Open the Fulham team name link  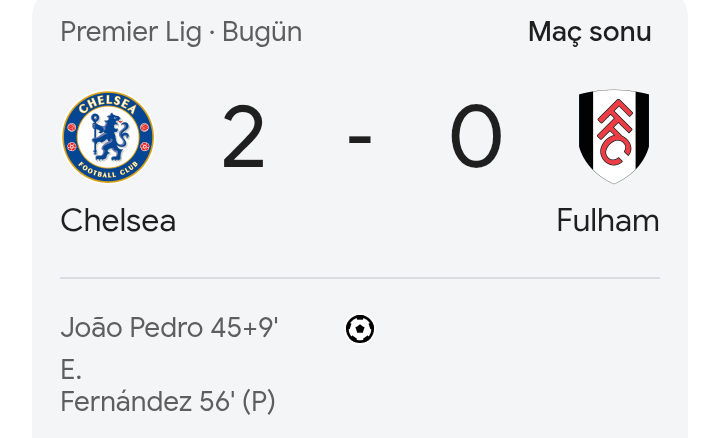point(607,221)
